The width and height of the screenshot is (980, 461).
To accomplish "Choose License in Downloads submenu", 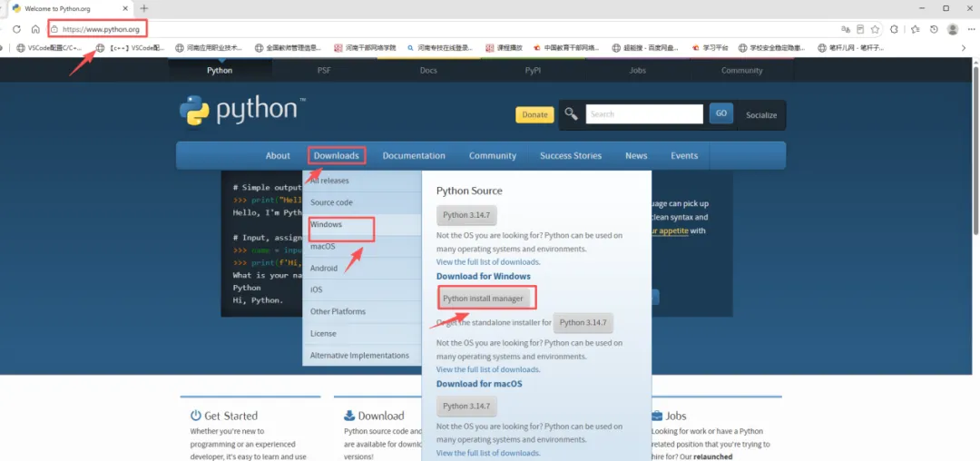I will pyautogui.click(x=362, y=334).
